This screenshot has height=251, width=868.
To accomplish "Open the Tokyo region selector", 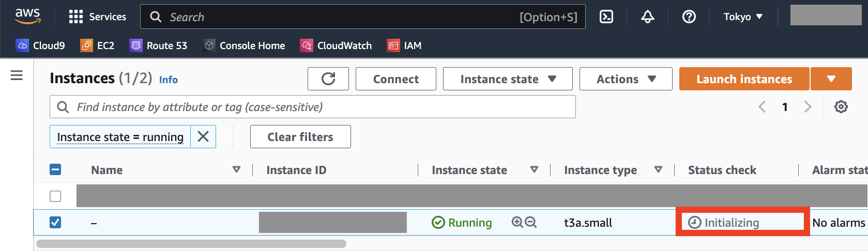I will coord(743,17).
